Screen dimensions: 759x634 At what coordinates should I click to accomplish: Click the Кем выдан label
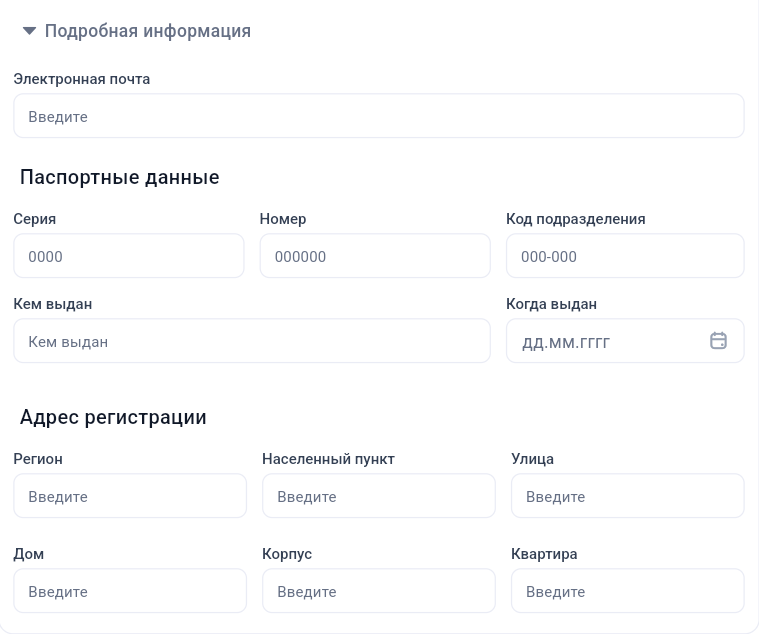(x=53, y=304)
